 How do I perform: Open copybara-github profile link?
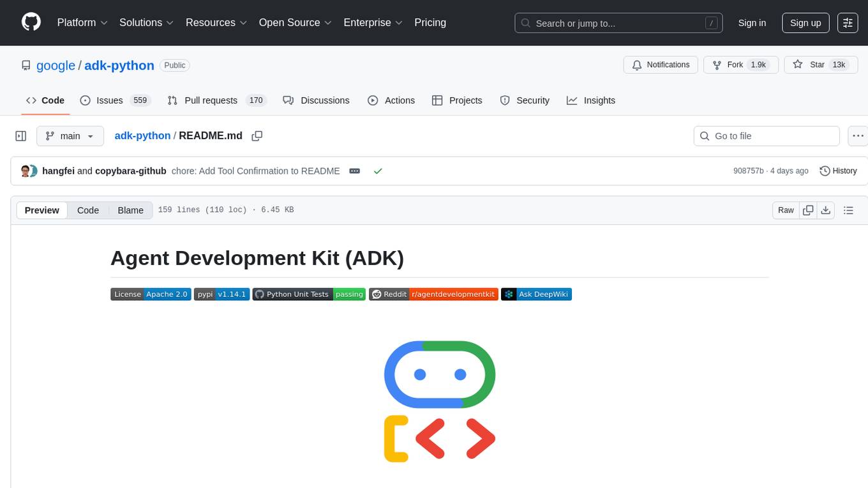coord(131,171)
